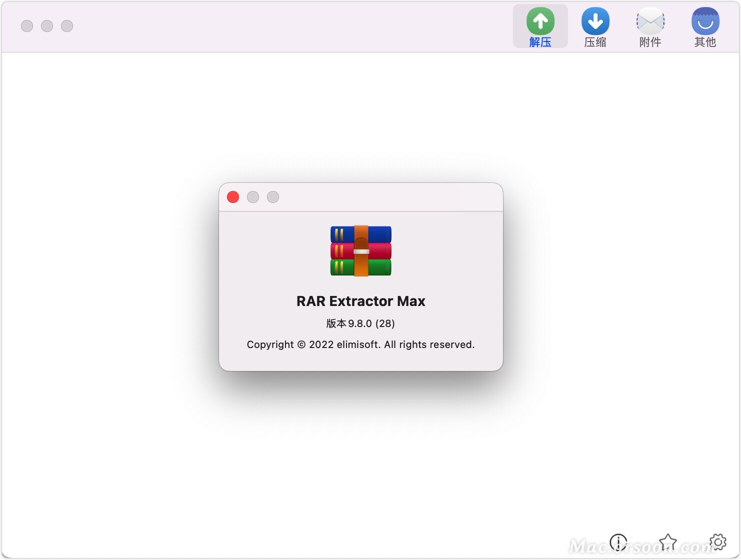Click the RAR books app icon
This screenshot has height=560, width=741.
[361, 251]
